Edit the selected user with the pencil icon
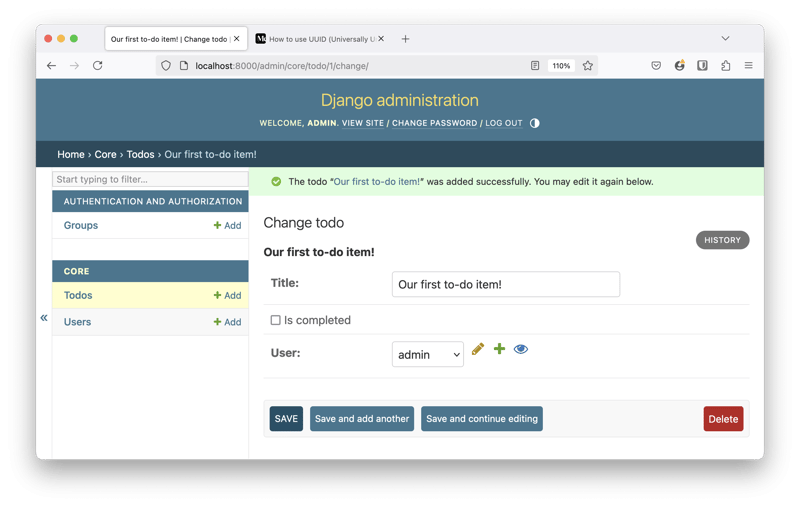This screenshot has width=800, height=507. (x=478, y=349)
